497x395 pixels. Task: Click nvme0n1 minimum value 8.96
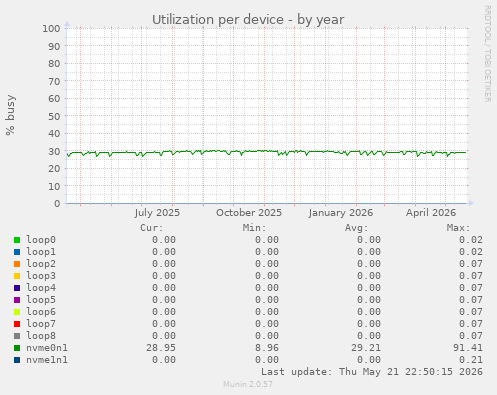(267, 348)
